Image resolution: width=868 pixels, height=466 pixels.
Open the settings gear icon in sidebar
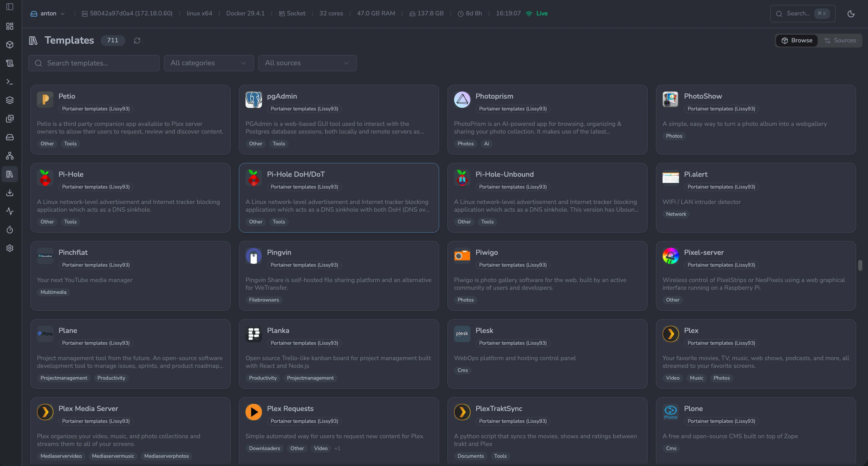10,248
